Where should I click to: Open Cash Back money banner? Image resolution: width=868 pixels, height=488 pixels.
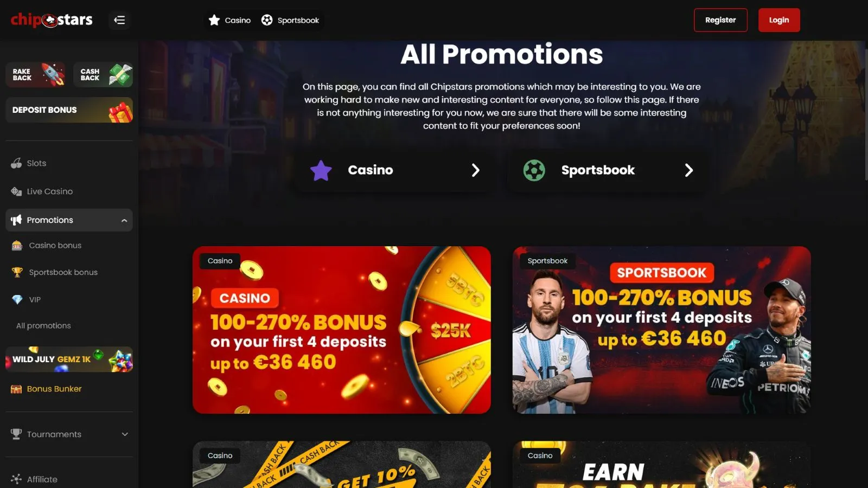pyautogui.click(x=103, y=74)
